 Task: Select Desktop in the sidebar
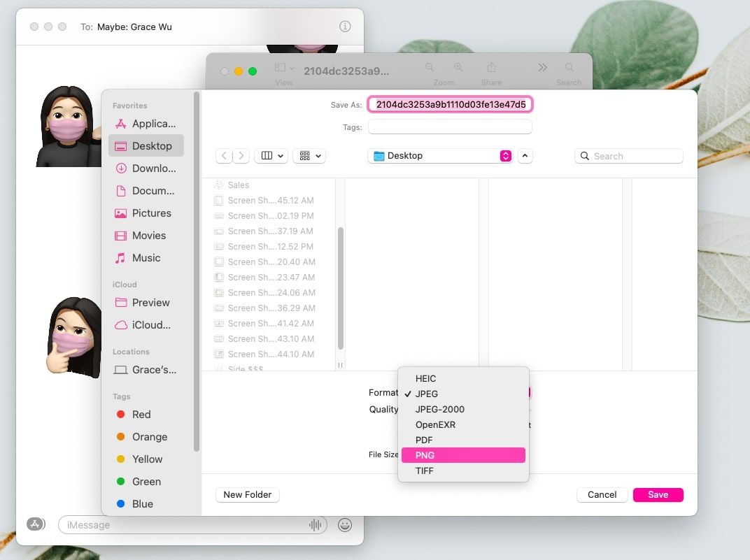(x=146, y=145)
